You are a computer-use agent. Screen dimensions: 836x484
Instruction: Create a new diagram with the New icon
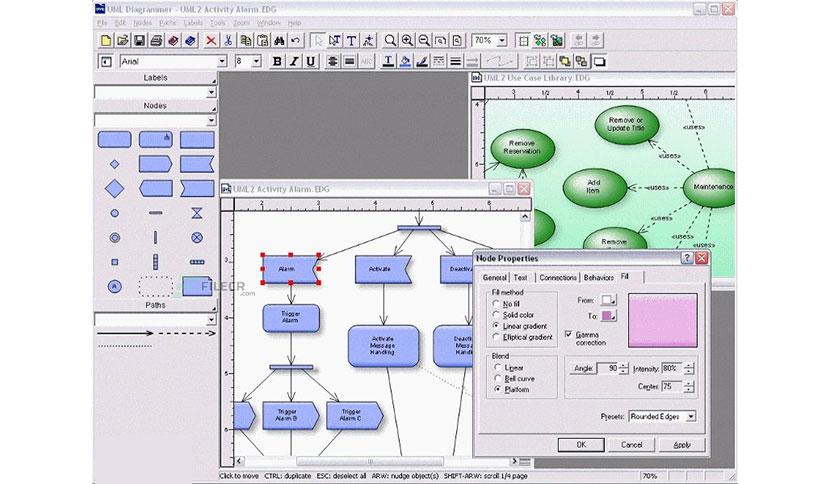pyautogui.click(x=106, y=41)
